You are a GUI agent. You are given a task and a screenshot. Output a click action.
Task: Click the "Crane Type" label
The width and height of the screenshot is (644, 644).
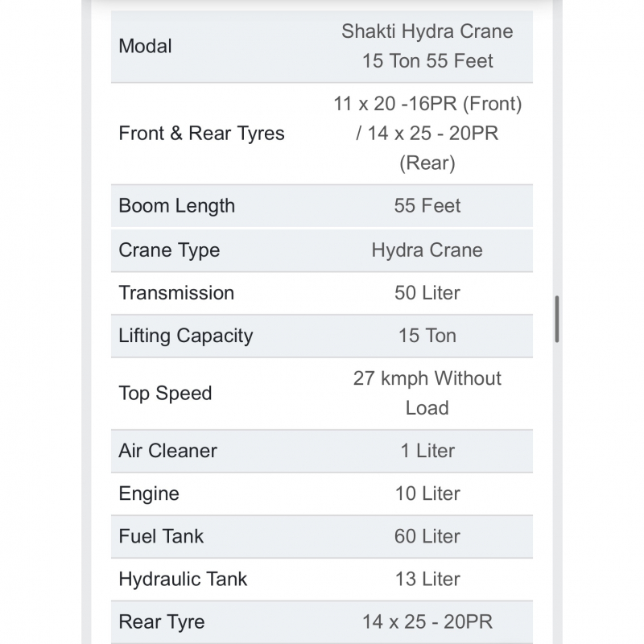coord(169,250)
